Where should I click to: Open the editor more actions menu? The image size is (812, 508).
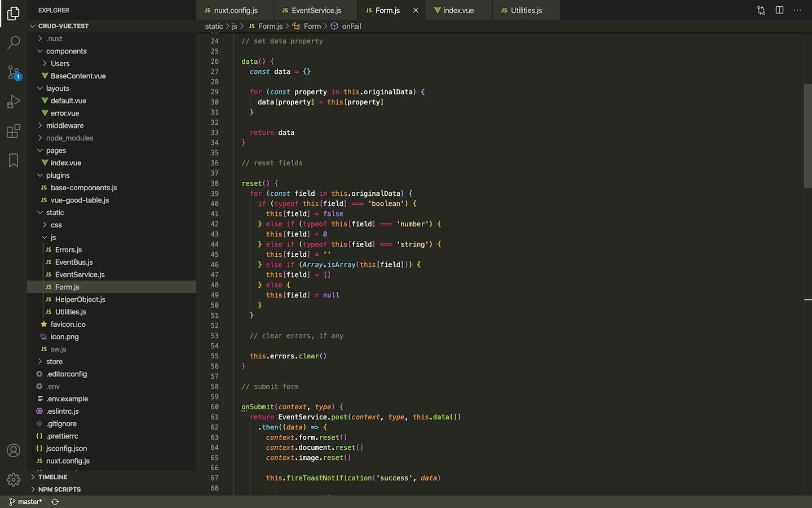(797, 10)
